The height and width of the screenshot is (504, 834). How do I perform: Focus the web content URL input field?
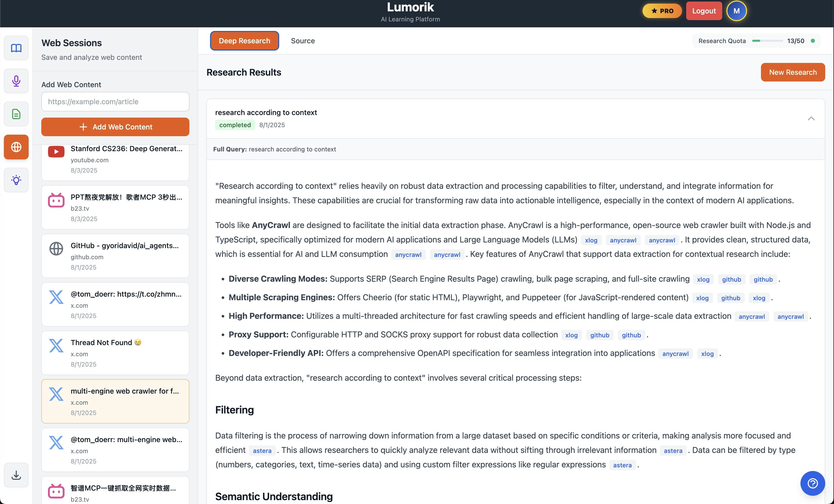click(x=115, y=101)
